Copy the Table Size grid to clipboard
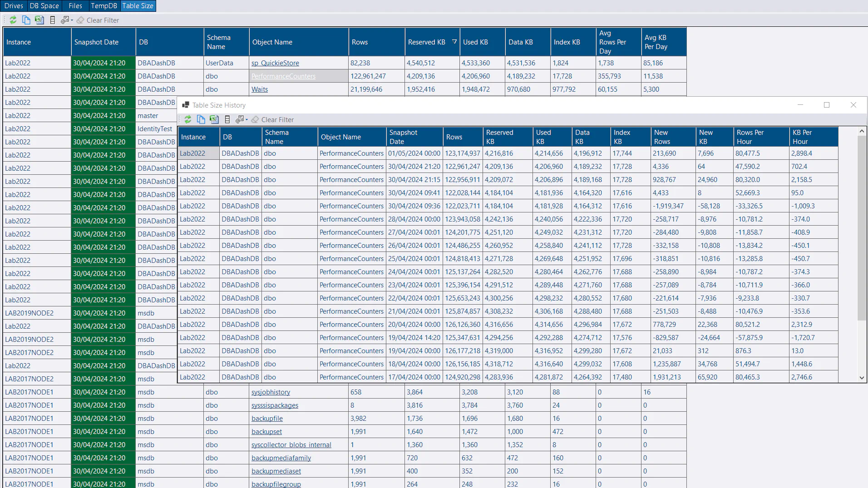This screenshot has height=488, width=868. (26, 20)
